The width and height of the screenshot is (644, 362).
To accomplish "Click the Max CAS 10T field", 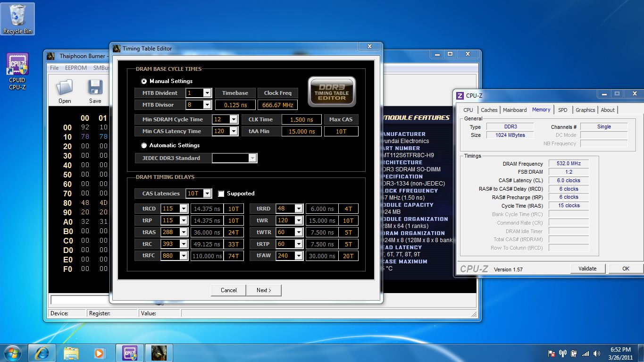I will [341, 131].
